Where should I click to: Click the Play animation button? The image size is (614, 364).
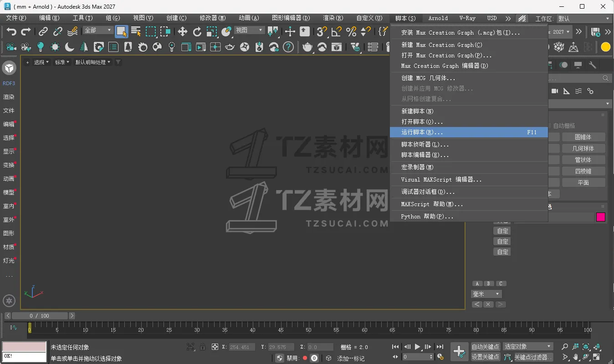418,347
